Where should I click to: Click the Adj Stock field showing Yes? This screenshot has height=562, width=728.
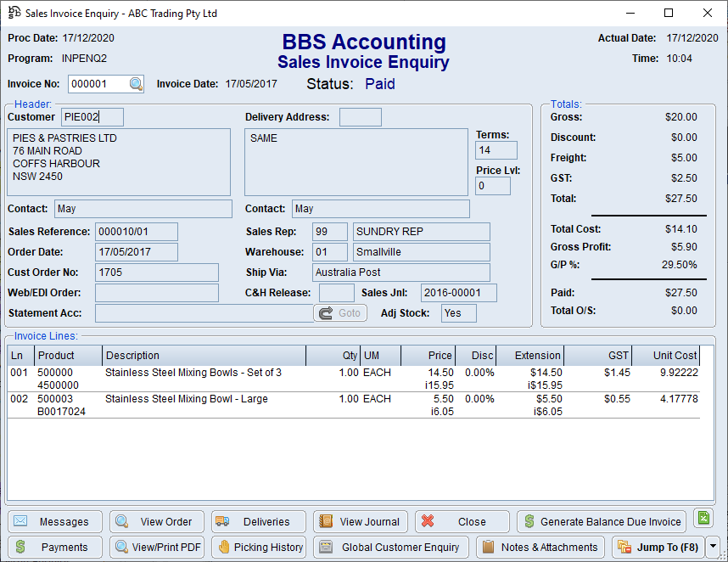(456, 312)
